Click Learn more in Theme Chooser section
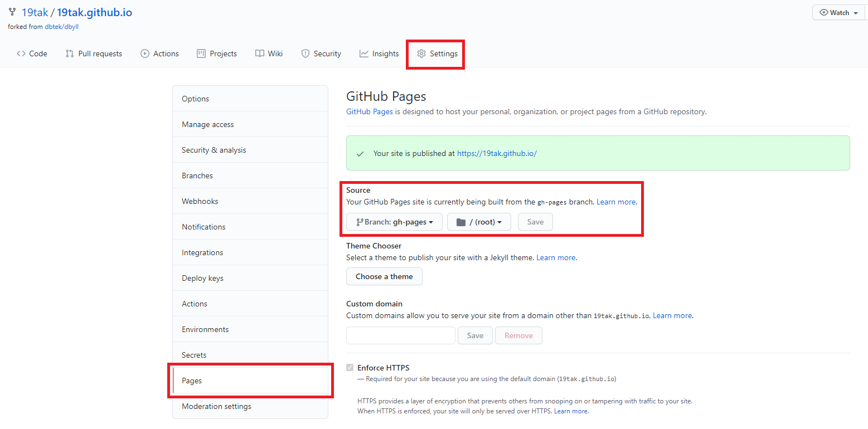868x429 pixels. point(556,257)
